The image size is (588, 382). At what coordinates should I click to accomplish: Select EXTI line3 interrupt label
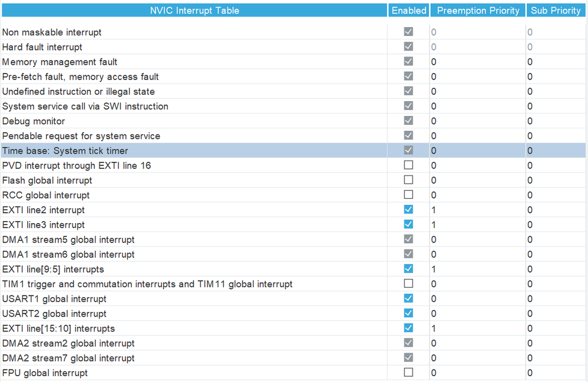coord(43,225)
